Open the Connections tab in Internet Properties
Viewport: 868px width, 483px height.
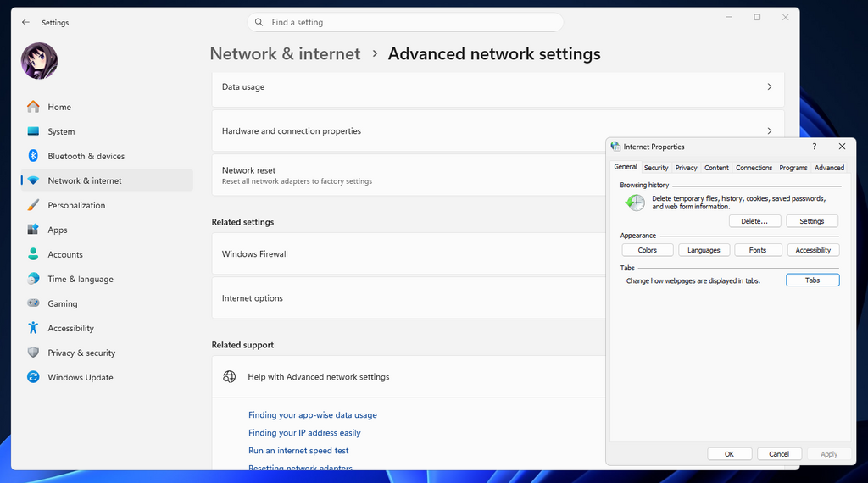(754, 168)
